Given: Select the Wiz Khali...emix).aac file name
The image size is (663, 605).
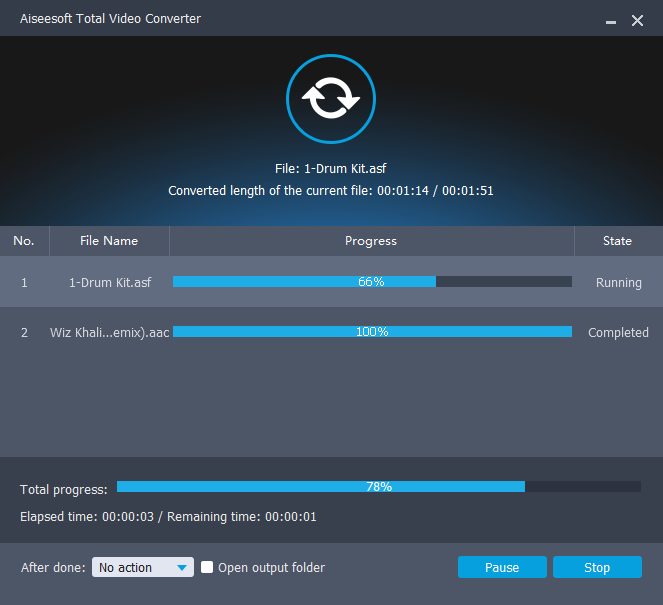Looking at the screenshot, I should 110,332.
